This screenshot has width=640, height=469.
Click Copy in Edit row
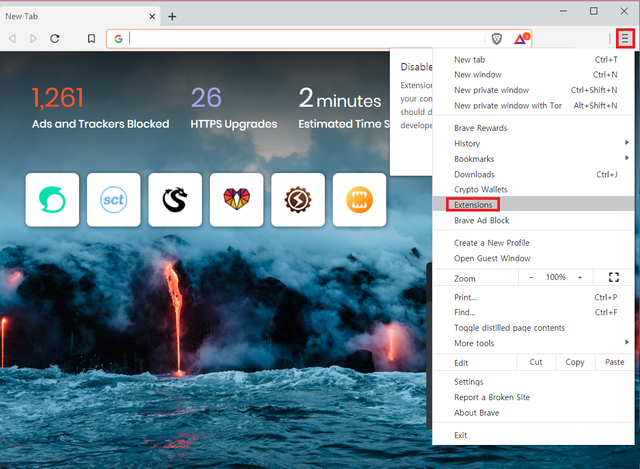coord(575,362)
